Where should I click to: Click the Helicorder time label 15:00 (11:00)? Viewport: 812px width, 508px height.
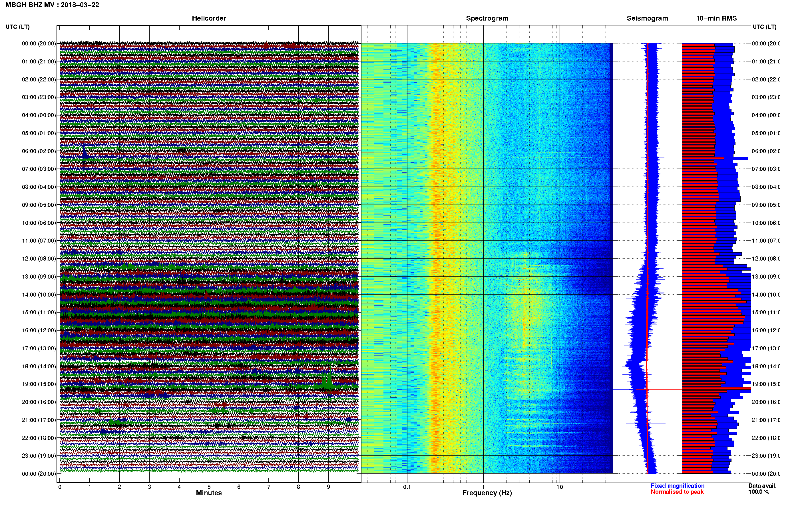[x=39, y=312]
